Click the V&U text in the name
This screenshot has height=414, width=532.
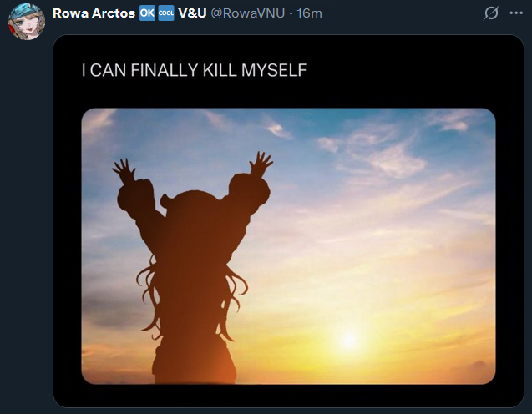pyautogui.click(x=192, y=13)
